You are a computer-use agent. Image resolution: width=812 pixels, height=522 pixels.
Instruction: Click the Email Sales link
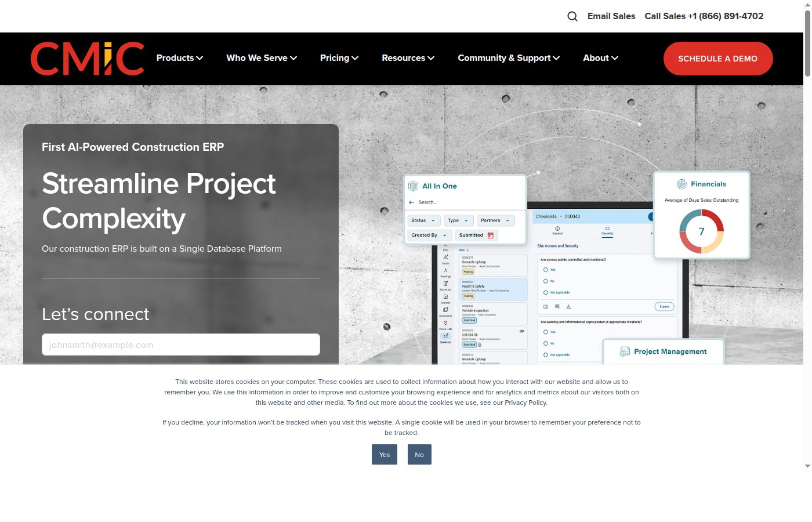click(x=611, y=16)
